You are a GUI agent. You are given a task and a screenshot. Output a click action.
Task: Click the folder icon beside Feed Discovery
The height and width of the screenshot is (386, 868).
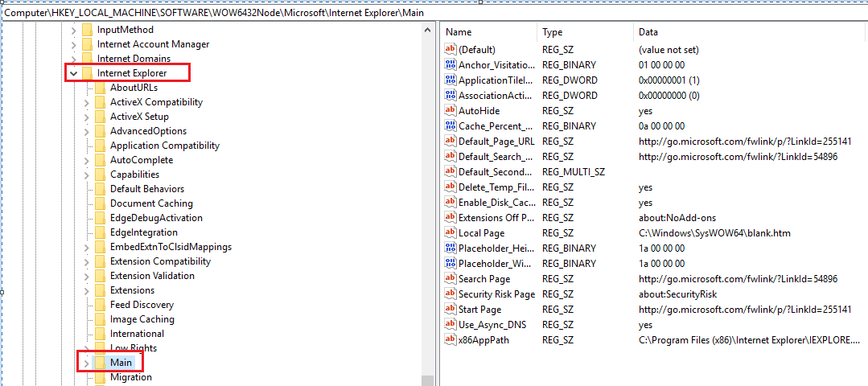pos(100,305)
